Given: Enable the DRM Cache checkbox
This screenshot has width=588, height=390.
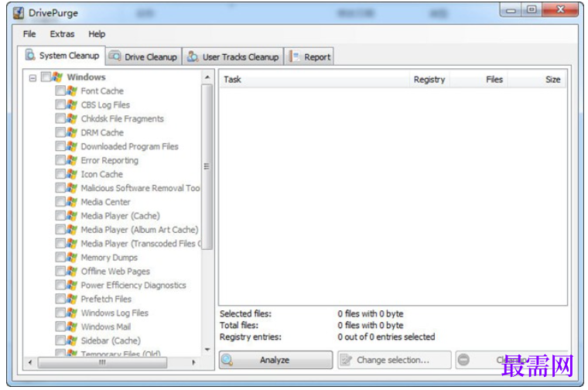Looking at the screenshot, I should coord(60,132).
